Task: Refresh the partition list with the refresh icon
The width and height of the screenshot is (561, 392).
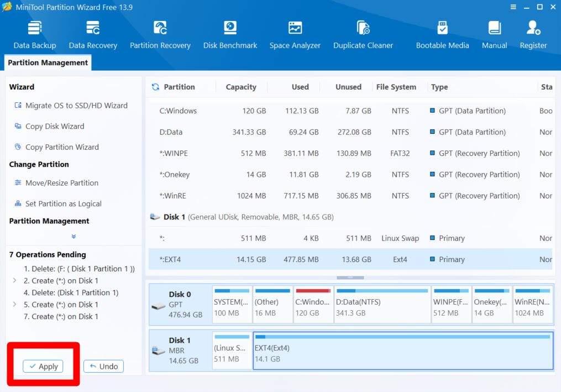Action: [x=155, y=87]
